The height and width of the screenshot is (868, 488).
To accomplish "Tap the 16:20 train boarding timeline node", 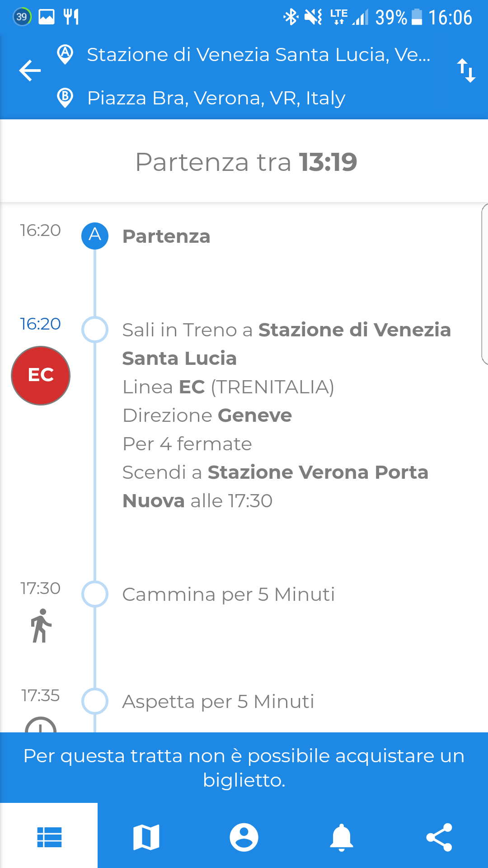I will [x=95, y=330].
